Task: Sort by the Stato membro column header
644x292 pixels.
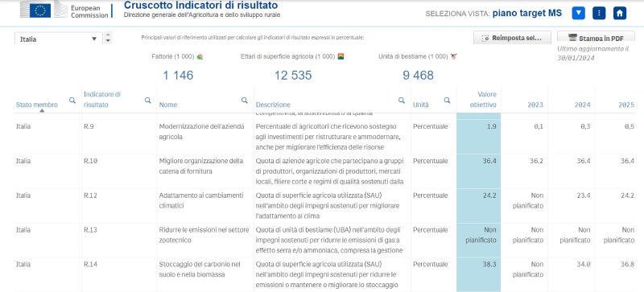Action: coord(37,105)
